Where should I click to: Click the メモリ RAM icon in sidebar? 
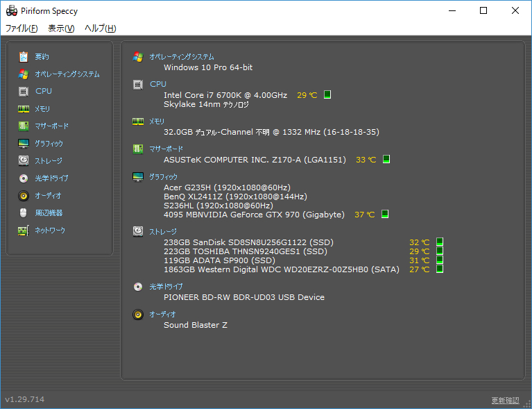click(24, 109)
